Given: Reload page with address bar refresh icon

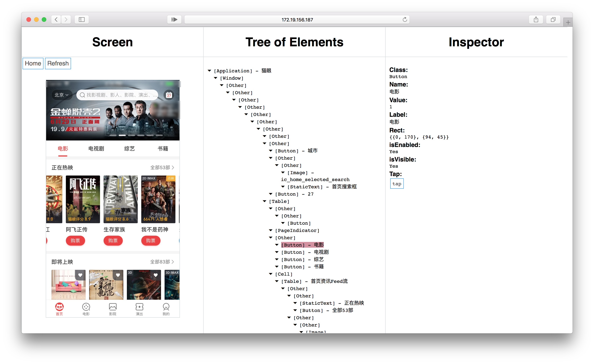Looking at the screenshot, I should [405, 20].
